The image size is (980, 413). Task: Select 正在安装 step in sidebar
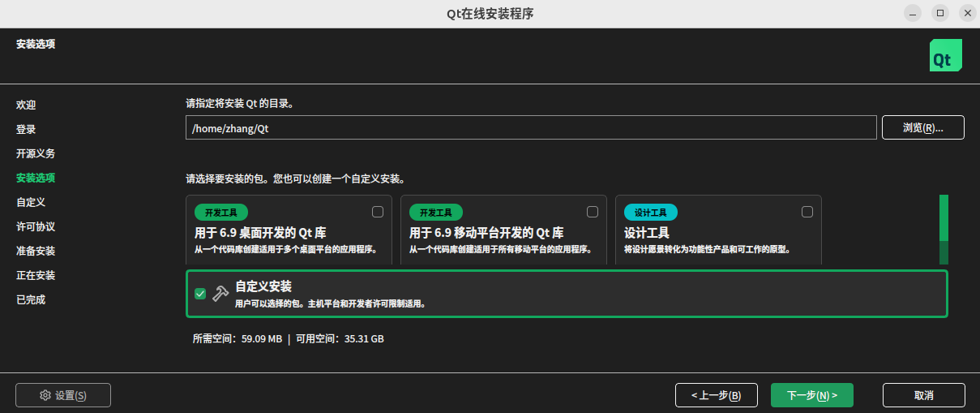(x=36, y=275)
